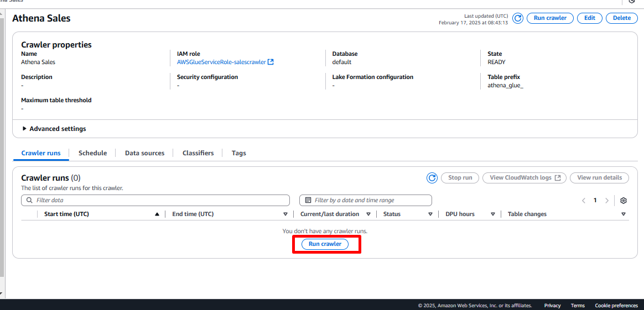Sort by Start time ascending arrow
Image resolution: width=644 pixels, height=310 pixels.
[157, 214]
